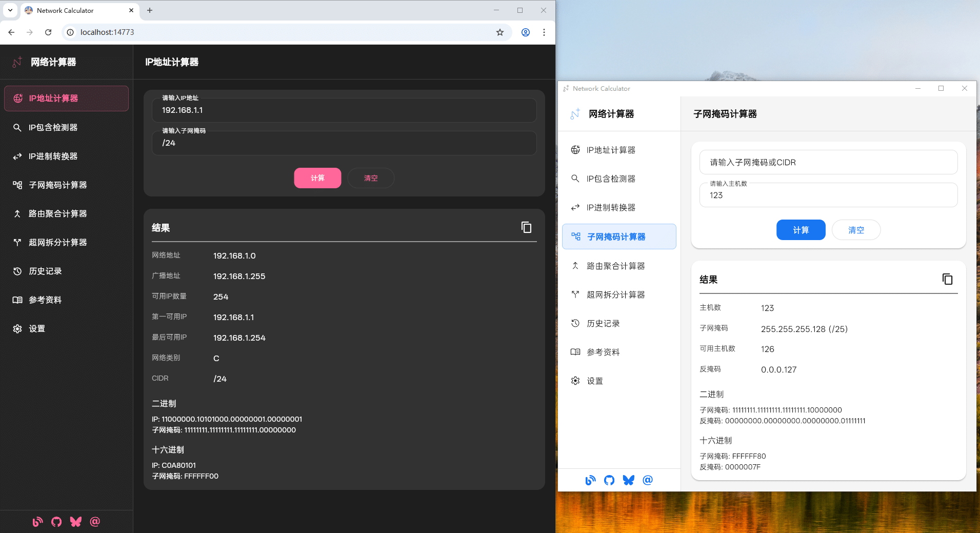Select usable hosts value 126
The image size is (980, 533).
(767, 349)
